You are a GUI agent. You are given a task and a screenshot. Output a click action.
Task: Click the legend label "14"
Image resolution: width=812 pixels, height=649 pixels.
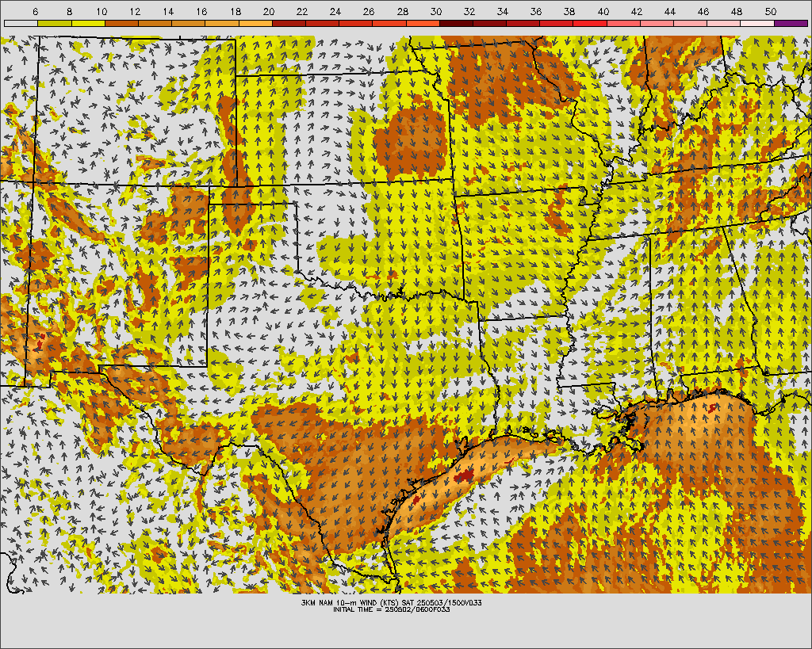pos(168,11)
